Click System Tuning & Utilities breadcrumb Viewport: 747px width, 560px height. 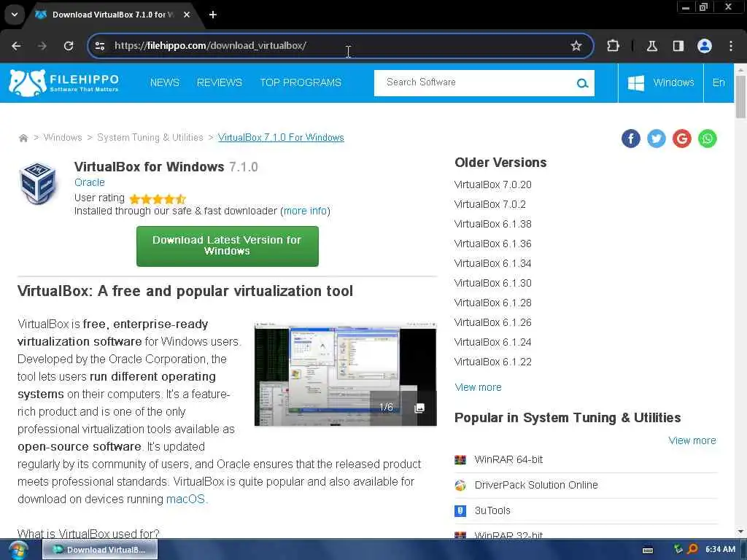150,138
